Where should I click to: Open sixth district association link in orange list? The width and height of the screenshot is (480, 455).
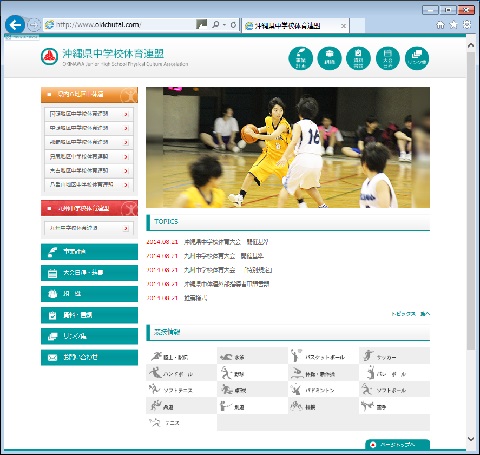89,185
